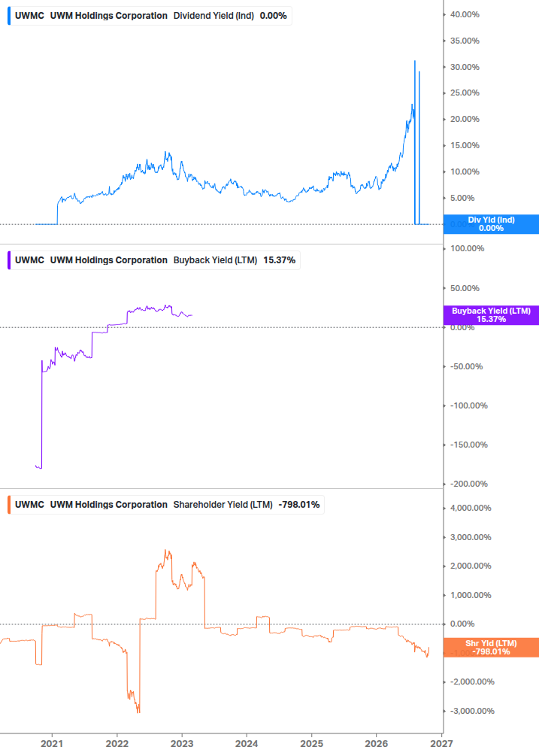The width and height of the screenshot is (539, 756).
Task: Click the 40.00% tick on dividend yield axis
Action: 465,14
